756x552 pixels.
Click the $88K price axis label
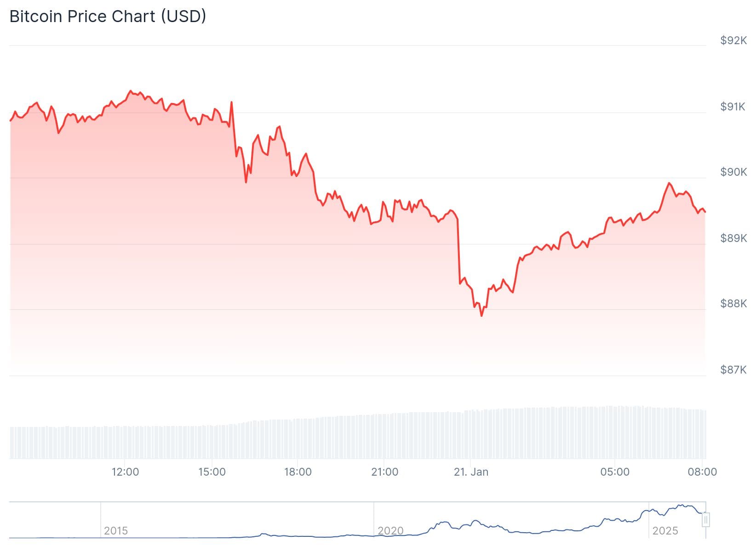(733, 304)
